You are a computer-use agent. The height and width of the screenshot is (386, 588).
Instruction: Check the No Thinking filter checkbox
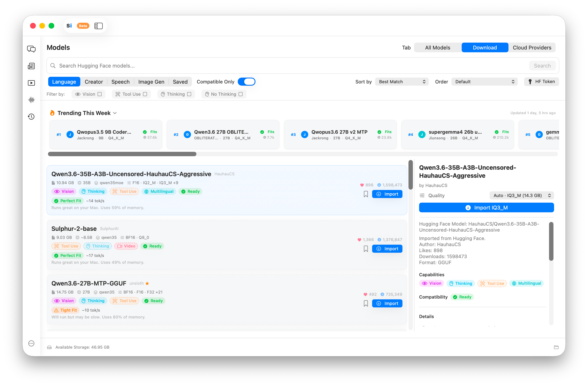point(241,94)
